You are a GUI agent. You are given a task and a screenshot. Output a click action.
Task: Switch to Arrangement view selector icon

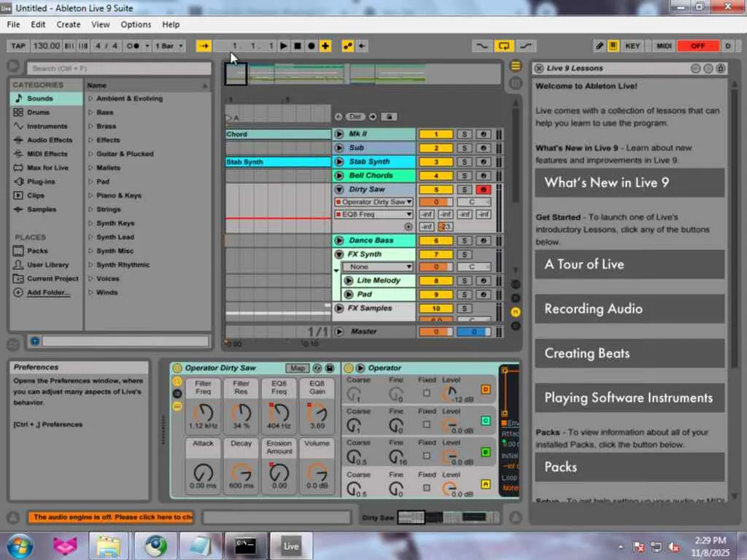click(x=516, y=66)
